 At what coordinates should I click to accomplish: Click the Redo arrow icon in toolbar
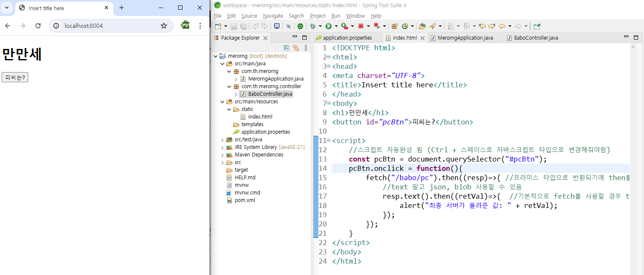pos(264,26)
